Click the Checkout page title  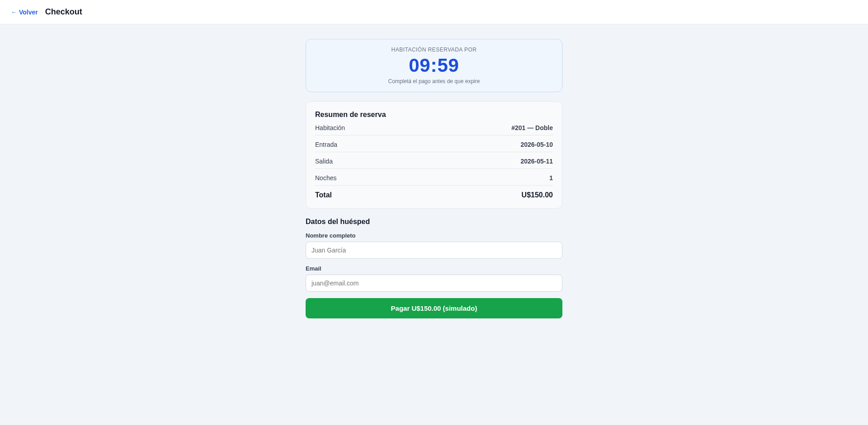64,12
